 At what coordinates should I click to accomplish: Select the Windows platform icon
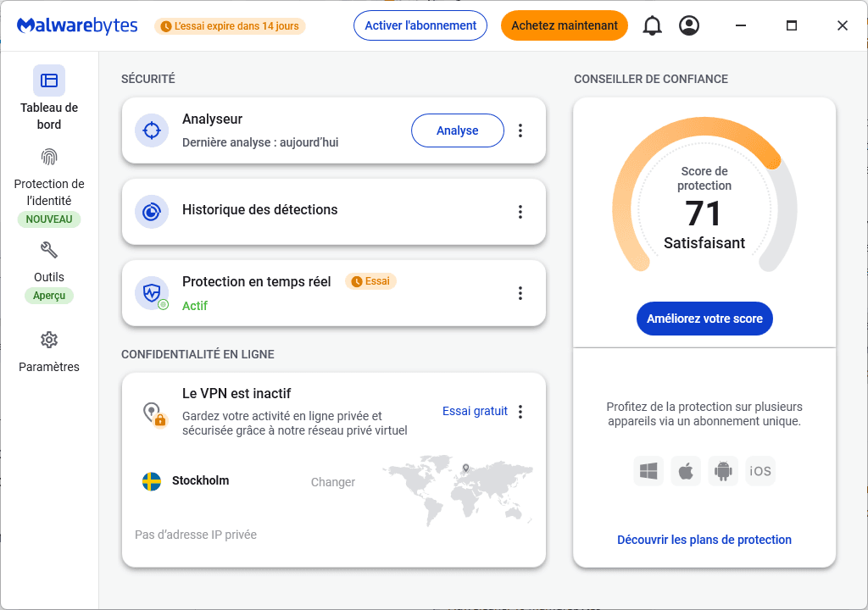click(648, 471)
